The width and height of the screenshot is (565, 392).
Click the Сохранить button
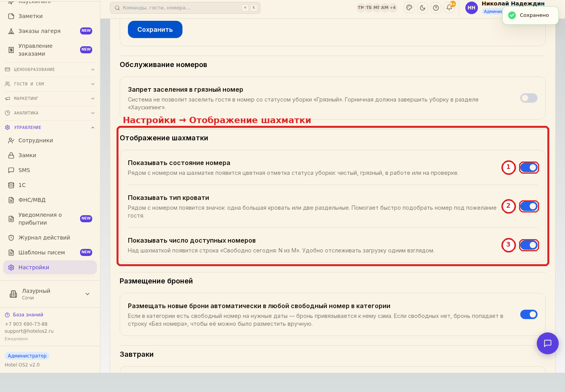click(x=155, y=29)
